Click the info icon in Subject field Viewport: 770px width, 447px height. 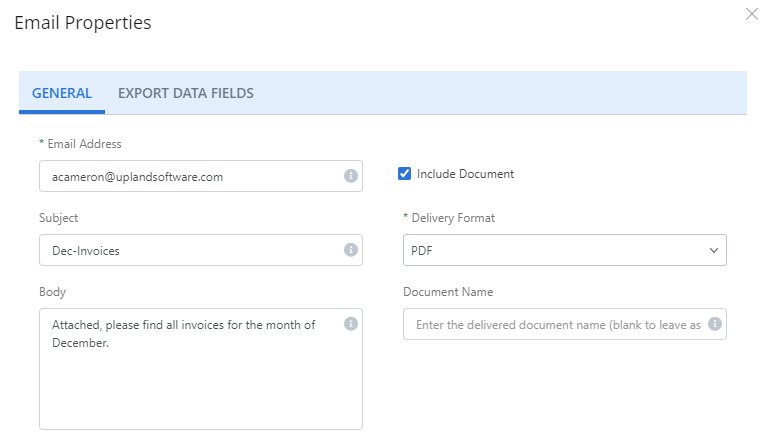click(x=351, y=250)
